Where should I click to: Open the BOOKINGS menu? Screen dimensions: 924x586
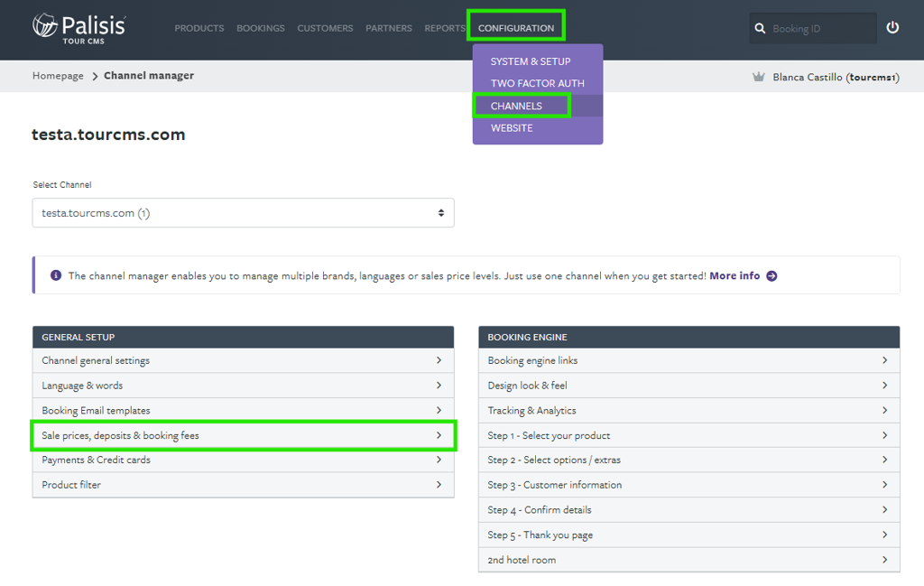(261, 28)
